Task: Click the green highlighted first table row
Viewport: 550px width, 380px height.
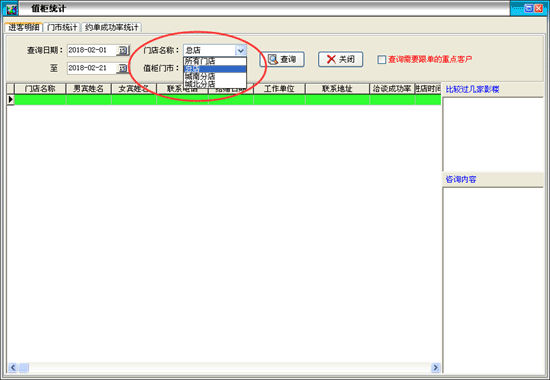Action: coord(227,100)
